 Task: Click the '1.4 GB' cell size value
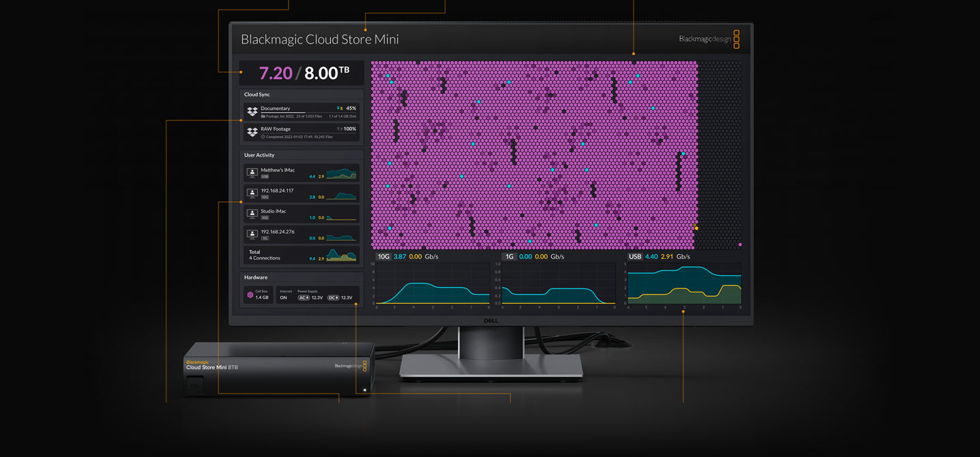(x=262, y=298)
